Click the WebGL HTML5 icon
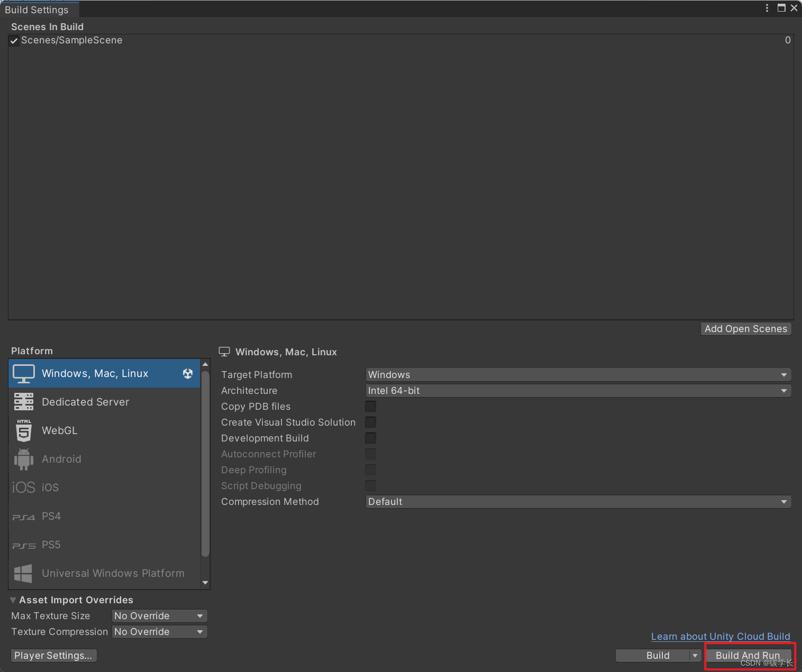 (24, 430)
